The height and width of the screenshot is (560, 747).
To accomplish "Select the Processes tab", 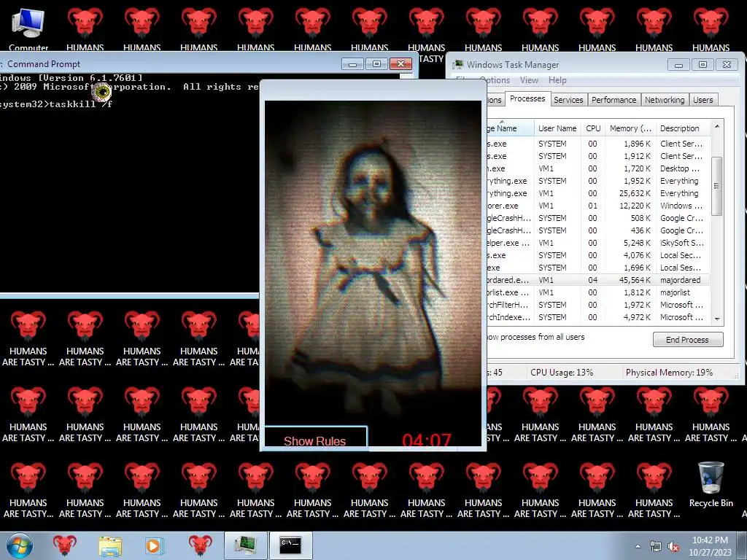I will point(527,98).
